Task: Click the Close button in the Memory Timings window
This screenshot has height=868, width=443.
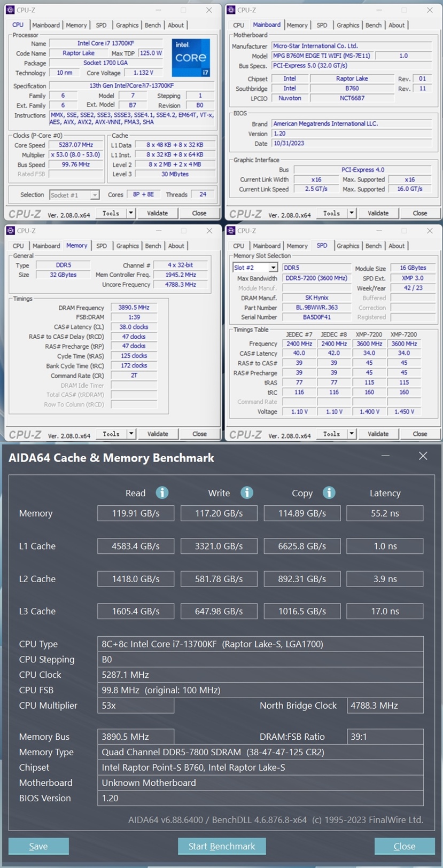Action: pyautogui.click(x=199, y=434)
